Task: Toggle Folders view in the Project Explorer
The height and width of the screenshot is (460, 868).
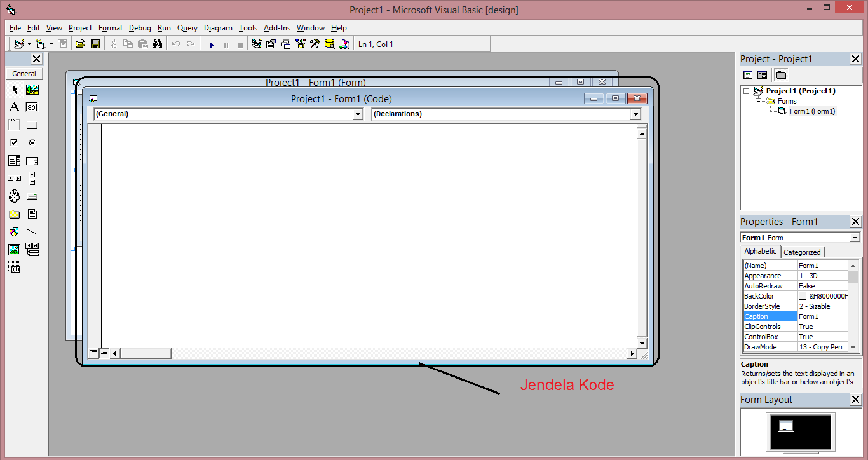Action: click(x=780, y=74)
